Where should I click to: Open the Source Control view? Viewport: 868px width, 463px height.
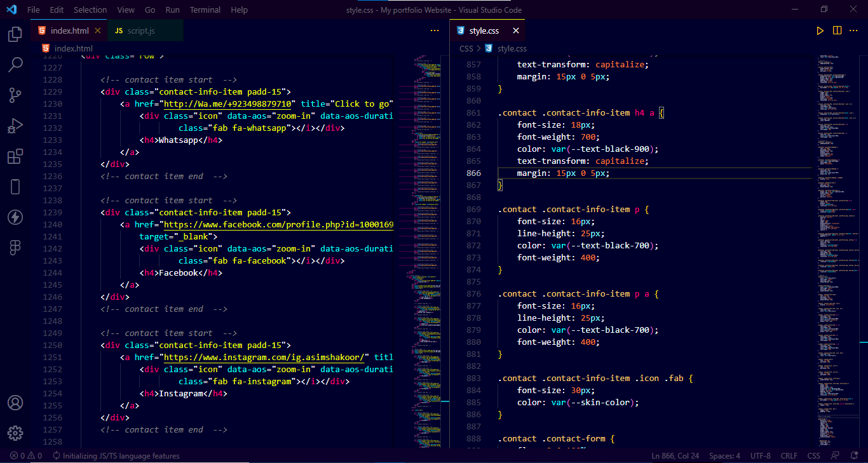[15, 95]
